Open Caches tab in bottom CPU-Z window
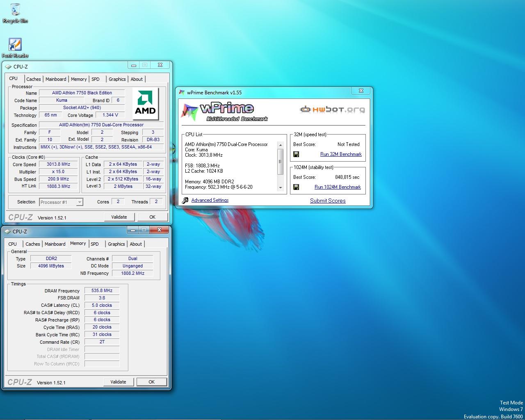Screen dimensions: 525x420 pyautogui.click(x=33, y=244)
